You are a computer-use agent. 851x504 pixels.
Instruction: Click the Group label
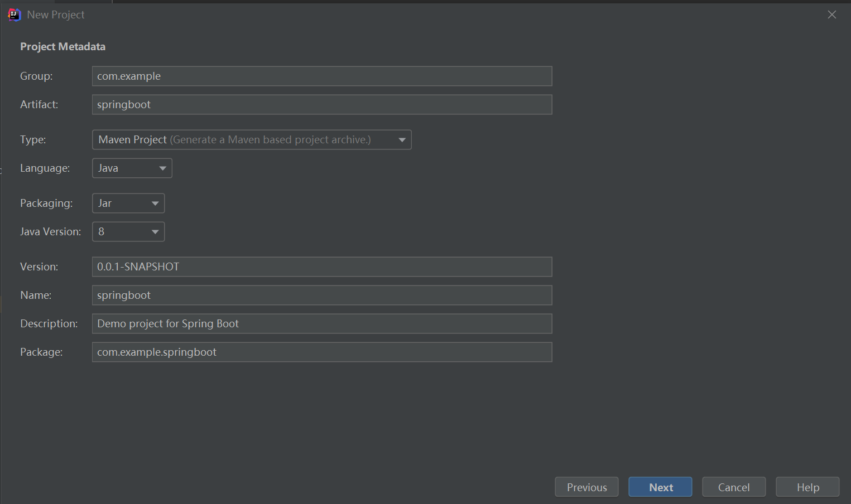coord(36,76)
